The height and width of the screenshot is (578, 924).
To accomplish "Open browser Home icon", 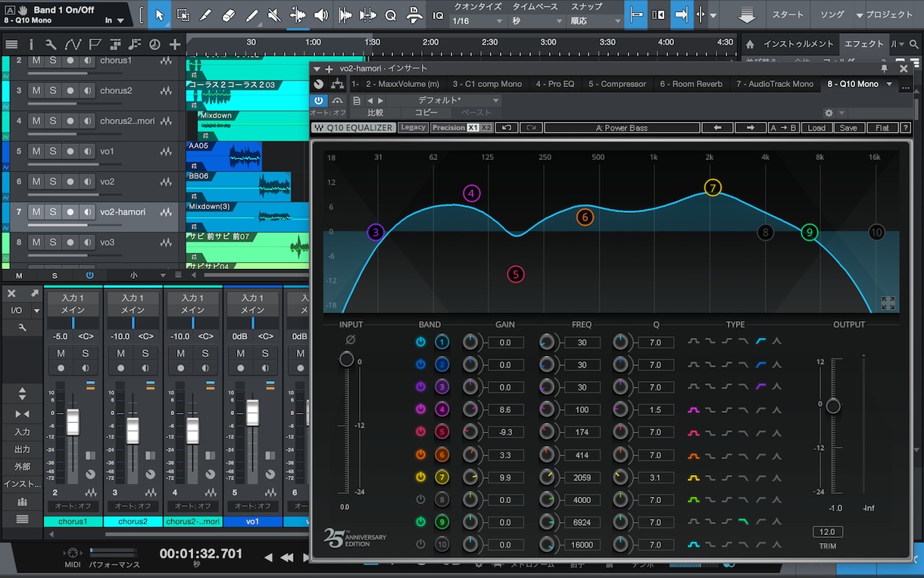I will (750, 44).
